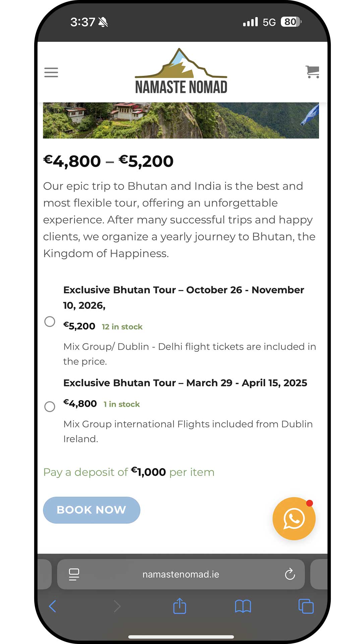Tap the battery indicator in status bar
The width and height of the screenshot is (362, 644).
tap(291, 22)
